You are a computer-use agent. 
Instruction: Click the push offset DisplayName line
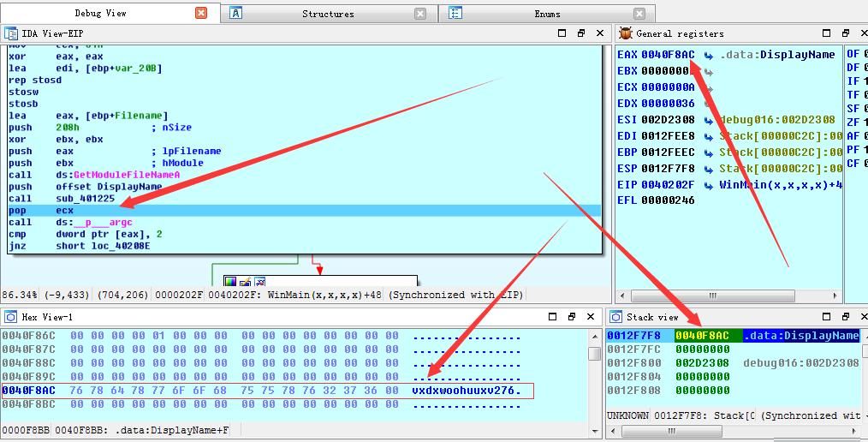86,187
